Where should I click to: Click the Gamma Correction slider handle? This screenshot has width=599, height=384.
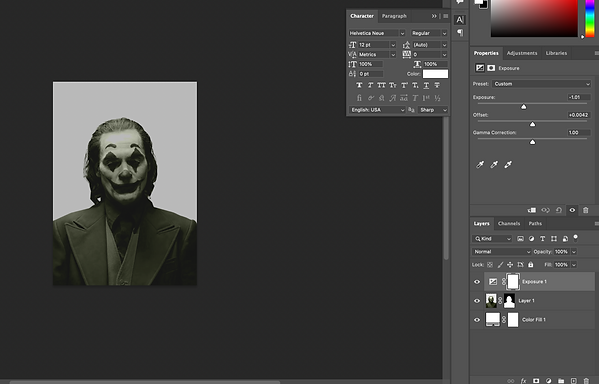533,142
